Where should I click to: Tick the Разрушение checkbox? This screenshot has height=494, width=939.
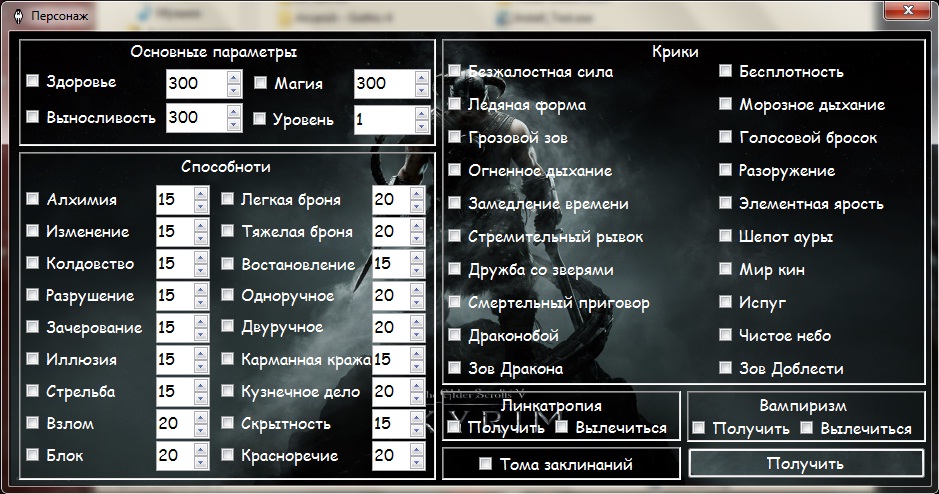(33, 294)
